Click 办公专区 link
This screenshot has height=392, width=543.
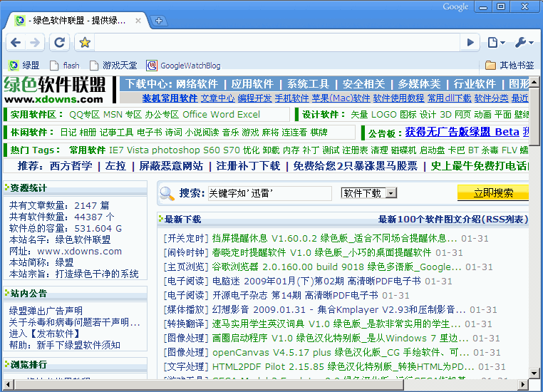tap(162, 115)
